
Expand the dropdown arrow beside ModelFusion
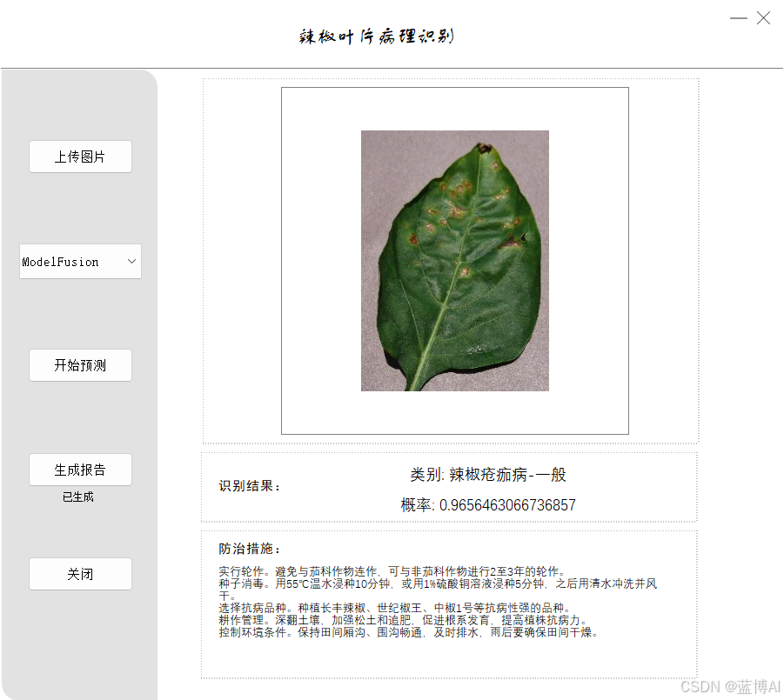coord(131,261)
